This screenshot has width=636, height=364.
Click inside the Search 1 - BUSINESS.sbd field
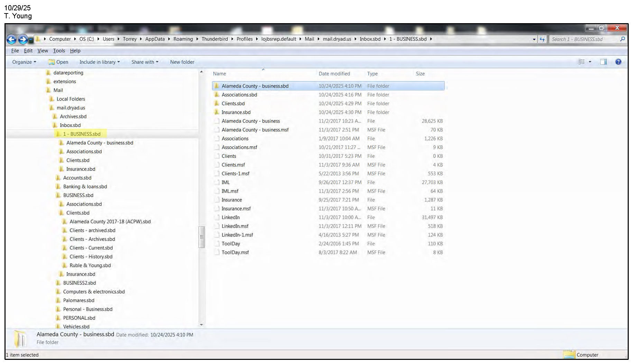(584, 39)
